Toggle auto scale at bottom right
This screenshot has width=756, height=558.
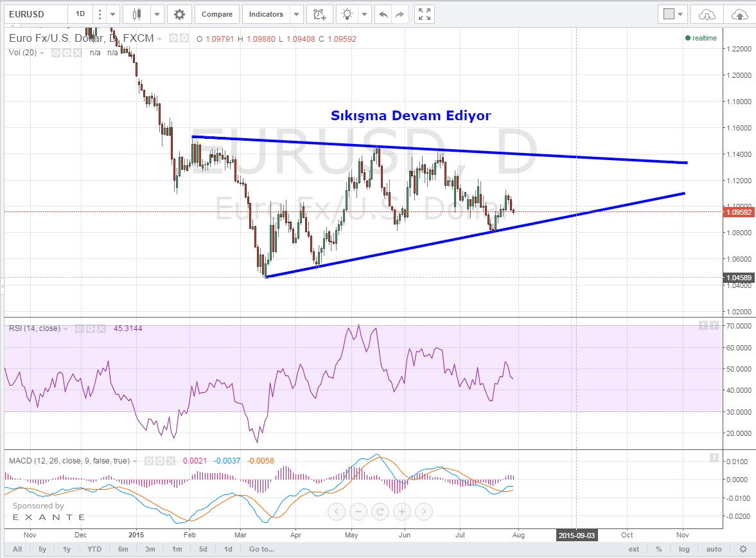714,549
